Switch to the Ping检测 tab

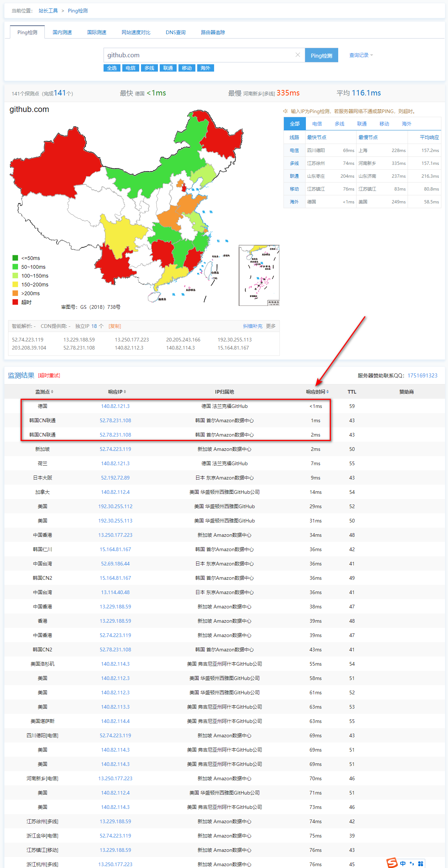click(27, 32)
